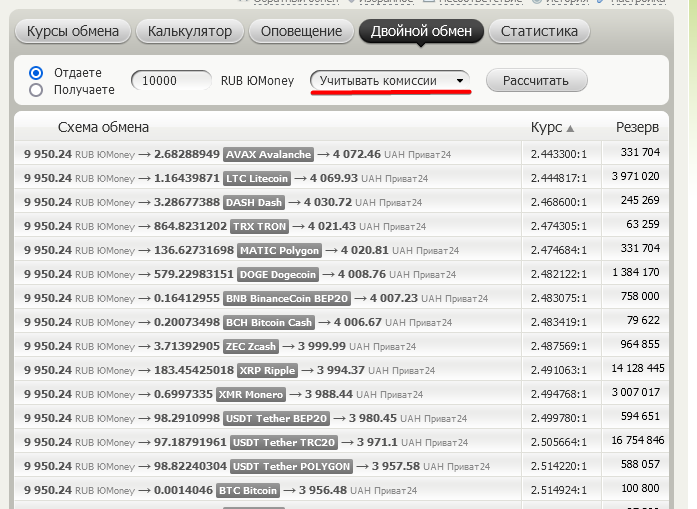Select the AVAX Avalanche currency tag

pos(268,154)
